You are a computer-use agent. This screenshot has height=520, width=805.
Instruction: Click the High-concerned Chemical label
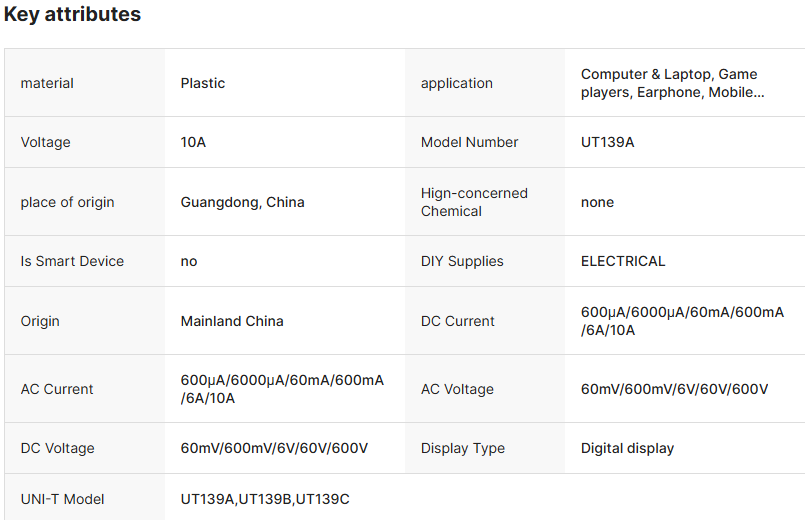pyautogui.click(x=474, y=202)
